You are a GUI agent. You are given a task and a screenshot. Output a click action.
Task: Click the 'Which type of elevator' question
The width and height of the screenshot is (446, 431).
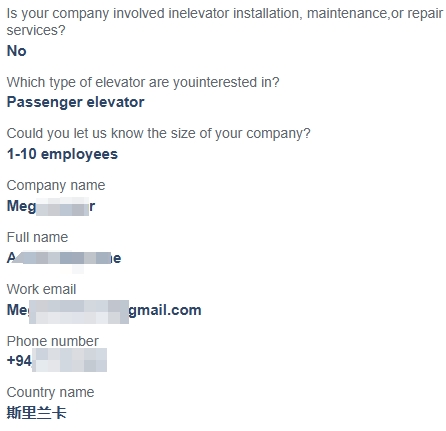[x=143, y=82]
